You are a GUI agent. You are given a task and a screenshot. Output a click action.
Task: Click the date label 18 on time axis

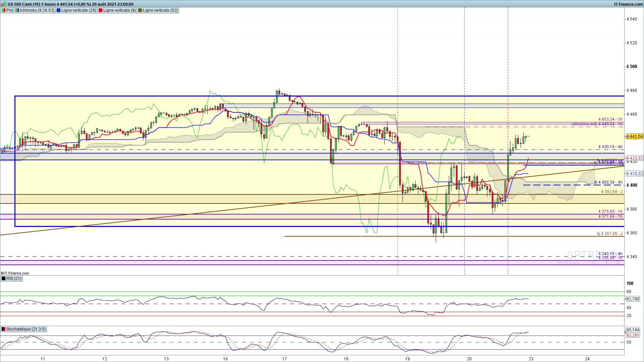[x=346, y=359]
